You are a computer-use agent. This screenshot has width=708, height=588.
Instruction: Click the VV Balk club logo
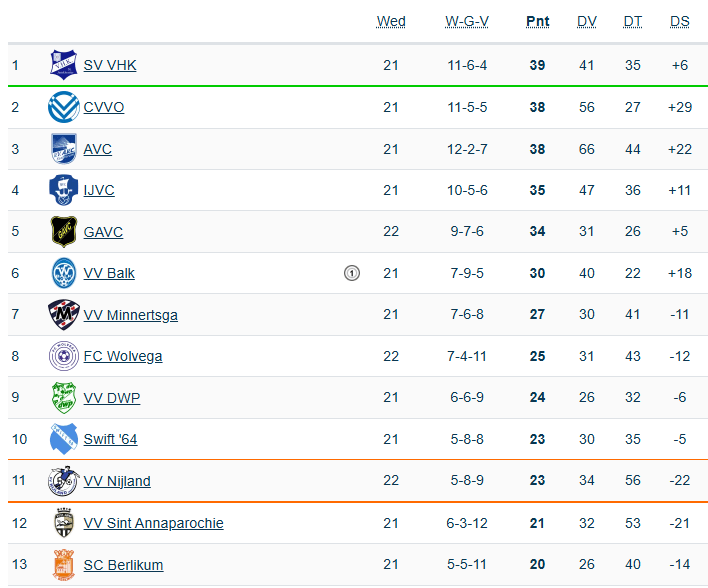pos(64,273)
